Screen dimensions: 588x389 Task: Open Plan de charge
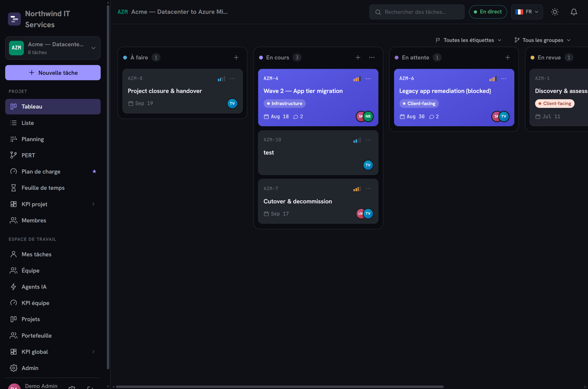[x=53, y=172]
